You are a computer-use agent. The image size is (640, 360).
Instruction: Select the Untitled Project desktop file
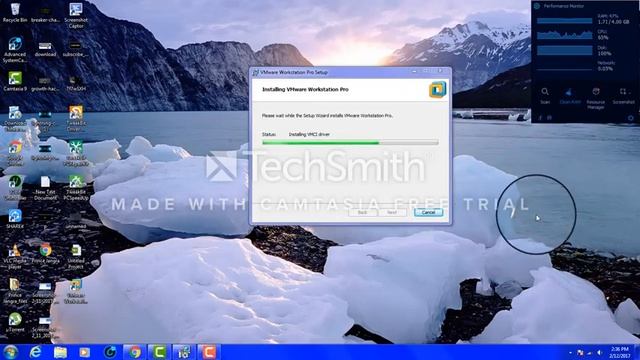[x=76, y=256]
